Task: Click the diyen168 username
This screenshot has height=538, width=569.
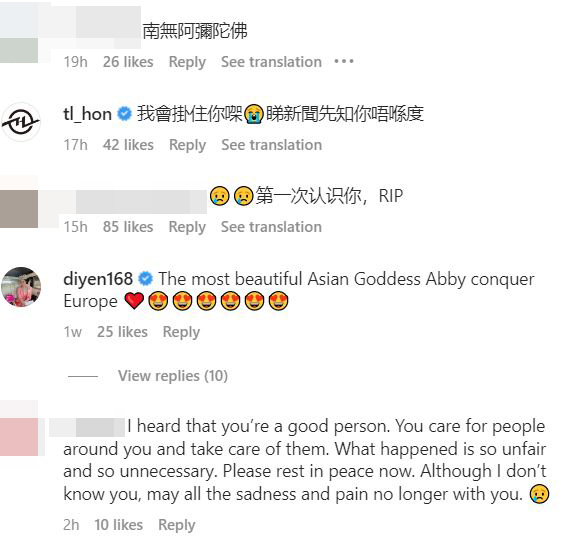Action: click(x=98, y=279)
